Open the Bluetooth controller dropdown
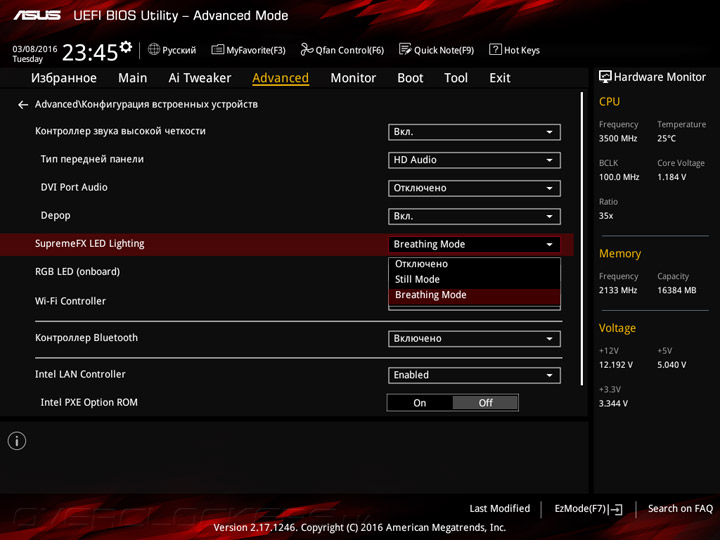Viewport: 720px width, 540px height. [474, 339]
